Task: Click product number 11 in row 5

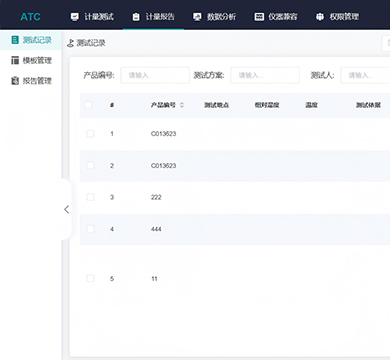Action: coord(154,279)
